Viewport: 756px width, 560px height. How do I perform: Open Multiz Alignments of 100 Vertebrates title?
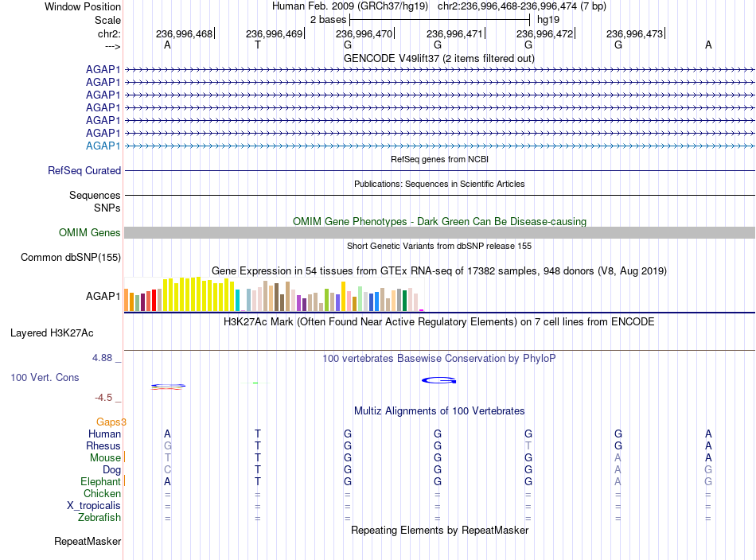[439, 411]
